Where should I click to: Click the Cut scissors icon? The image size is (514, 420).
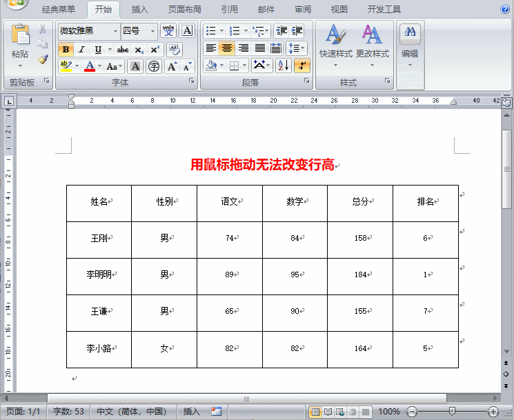[43, 29]
